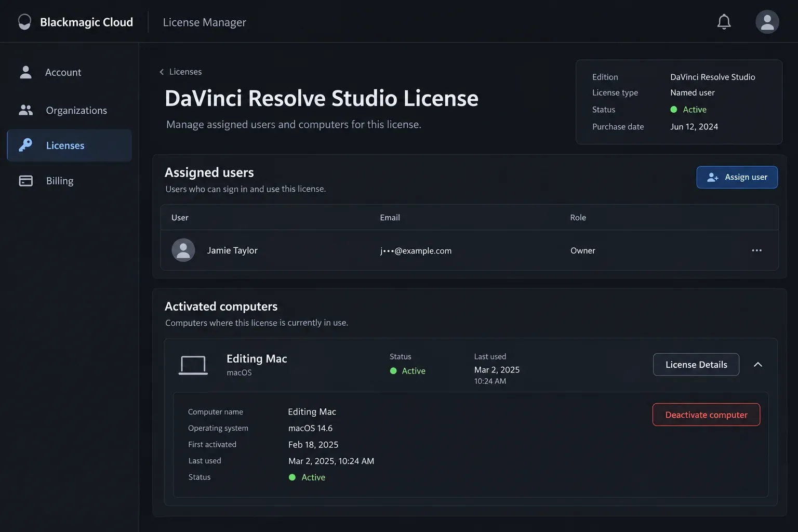Click the first activated date Feb 18, 2025
Screen dimensions: 798x532
(x=313, y=445)
